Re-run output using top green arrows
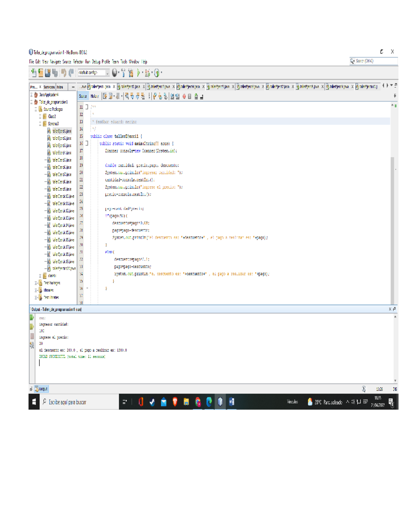 coord(32,318)
